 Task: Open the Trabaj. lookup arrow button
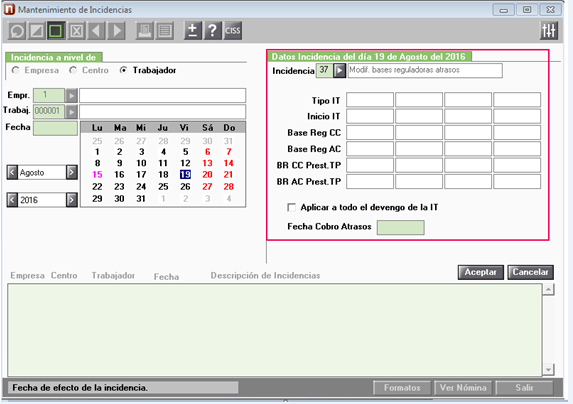71,112
